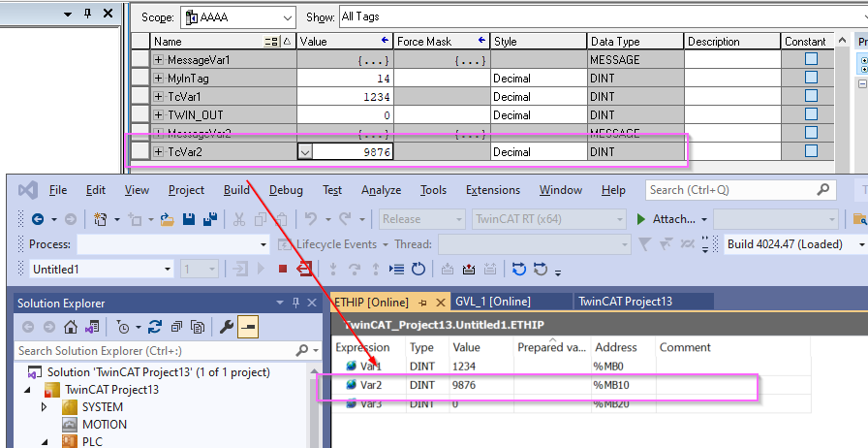Viewport: 868px width, 448px height.
Task: Expand the SYSTEM tree node
Action: (x=46, y=407)
